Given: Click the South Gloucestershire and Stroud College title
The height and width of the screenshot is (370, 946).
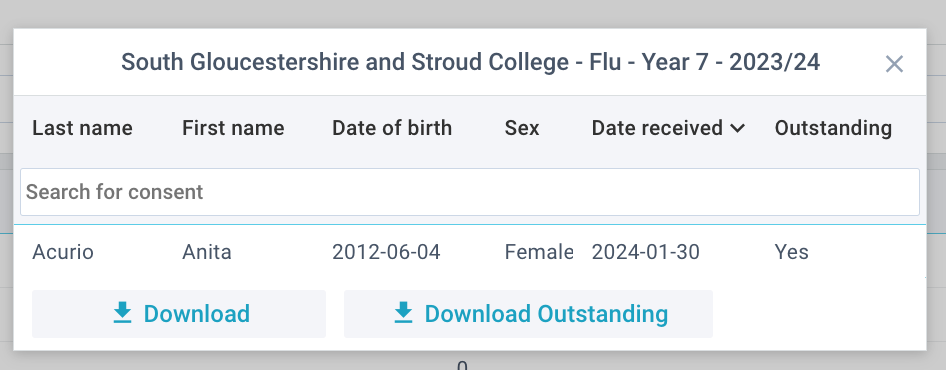Looking at the screenshot, I should [x=471, y=62].
